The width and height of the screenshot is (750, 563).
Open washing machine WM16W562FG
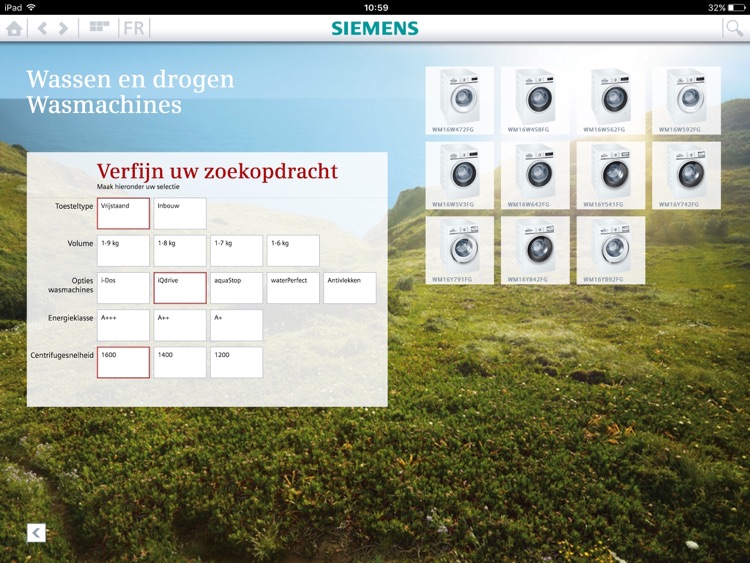(x=611, y=100)
